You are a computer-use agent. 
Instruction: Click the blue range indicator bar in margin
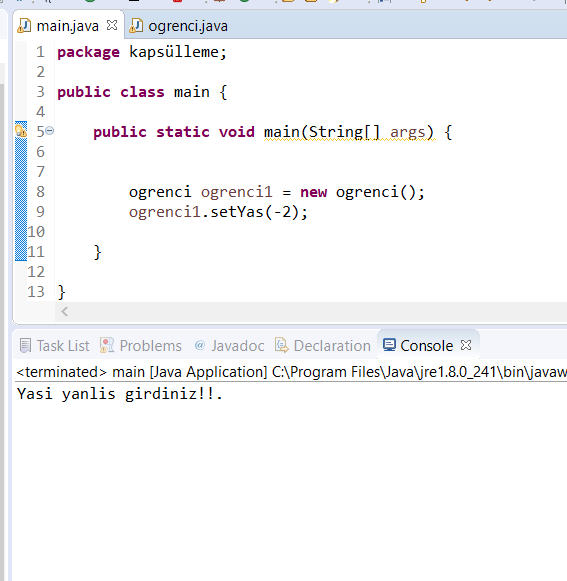click(x=21, y=191)
